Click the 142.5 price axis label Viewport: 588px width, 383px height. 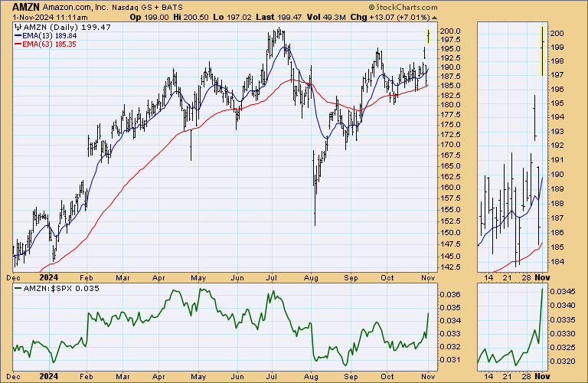click(450, 267)
